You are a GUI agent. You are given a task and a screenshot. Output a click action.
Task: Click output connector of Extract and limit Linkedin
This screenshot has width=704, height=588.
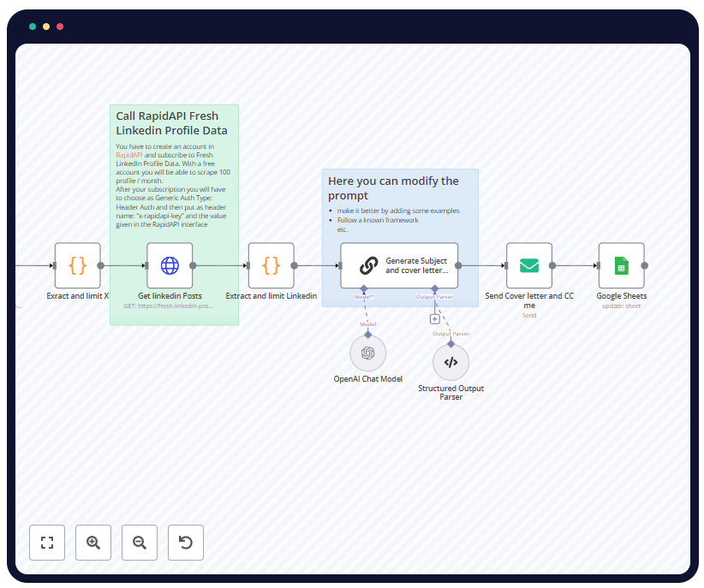click(295, 265)
